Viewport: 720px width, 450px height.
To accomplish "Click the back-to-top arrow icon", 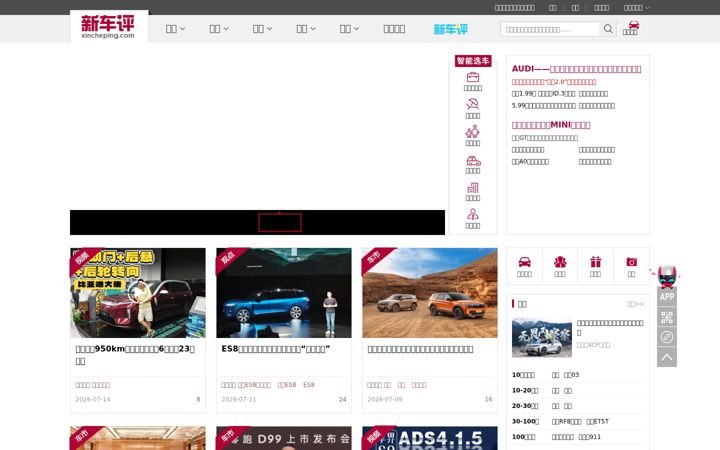I will 667,357.
